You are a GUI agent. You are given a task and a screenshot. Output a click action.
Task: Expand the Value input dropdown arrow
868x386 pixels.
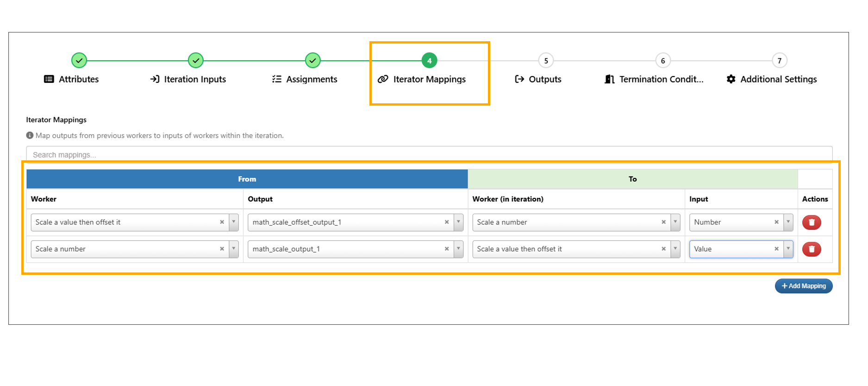point(788,249)
